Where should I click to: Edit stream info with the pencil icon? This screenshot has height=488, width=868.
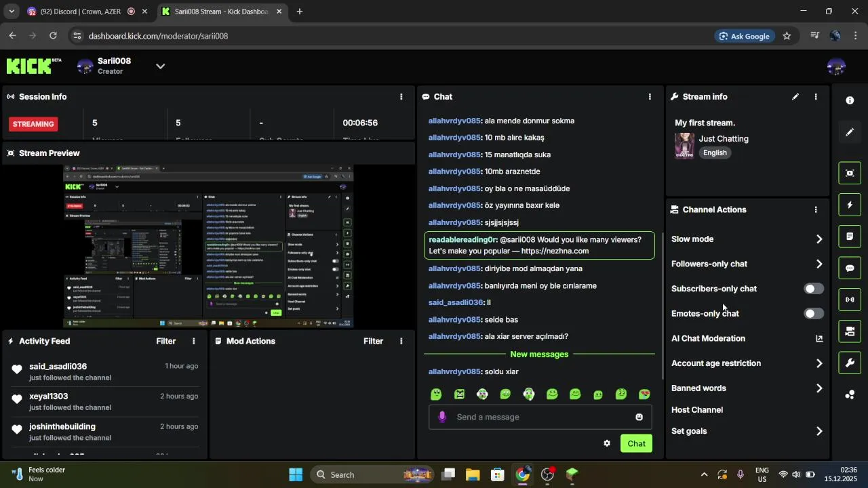795,97
